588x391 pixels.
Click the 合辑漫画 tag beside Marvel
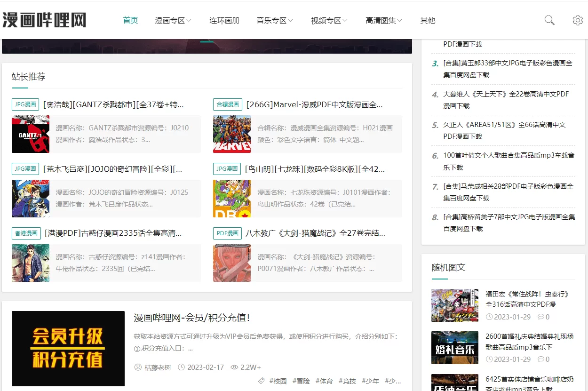coord(228,104)
